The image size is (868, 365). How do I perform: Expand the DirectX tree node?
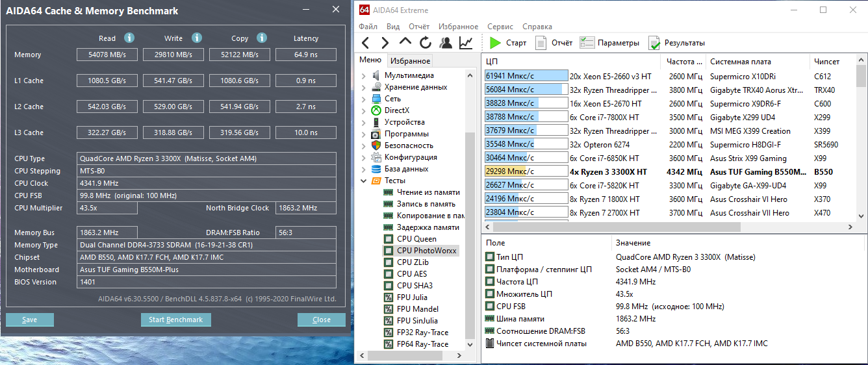364,110
